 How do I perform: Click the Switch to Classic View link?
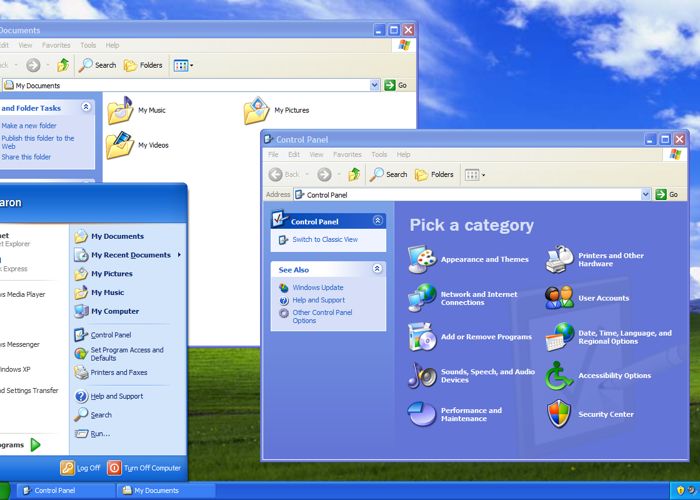(x=324, y=240)
